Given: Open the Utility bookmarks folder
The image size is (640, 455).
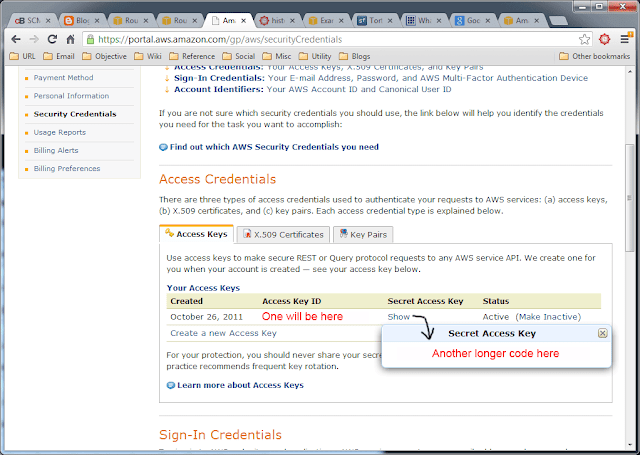Looking at the screenshot, I should [315, 56].
